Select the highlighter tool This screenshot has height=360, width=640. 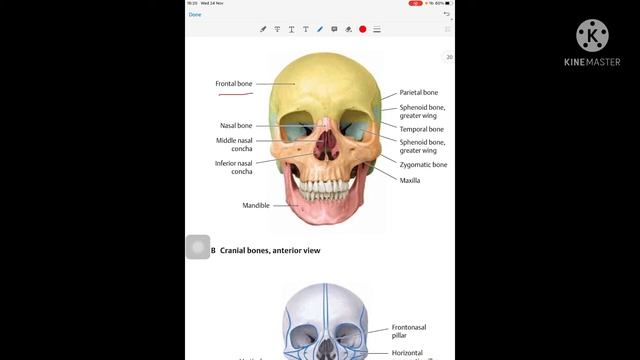tap(263, 29)
